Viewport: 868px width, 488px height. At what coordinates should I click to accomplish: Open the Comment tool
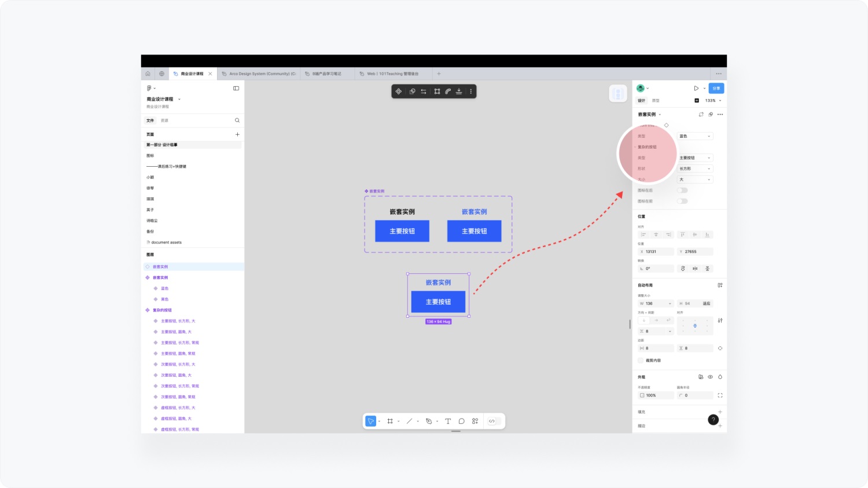[x=461, y=421]
